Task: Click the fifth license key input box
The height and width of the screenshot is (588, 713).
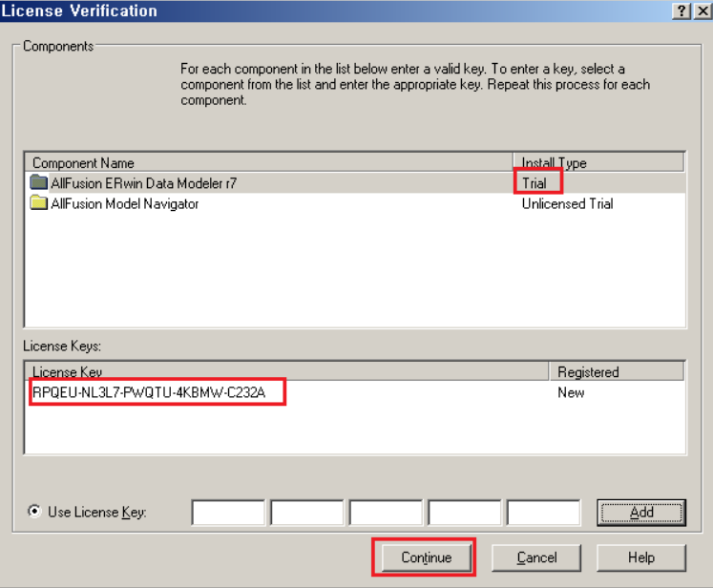Action: coord(543,513)
